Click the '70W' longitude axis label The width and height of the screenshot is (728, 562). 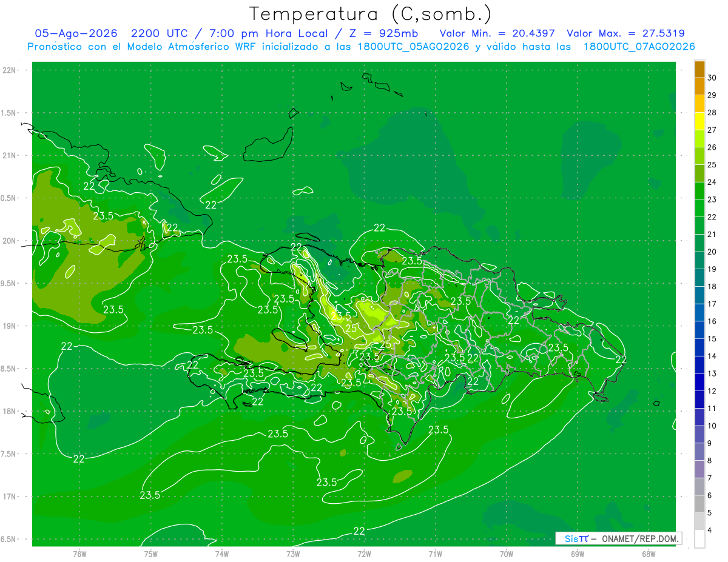(507, 554)
